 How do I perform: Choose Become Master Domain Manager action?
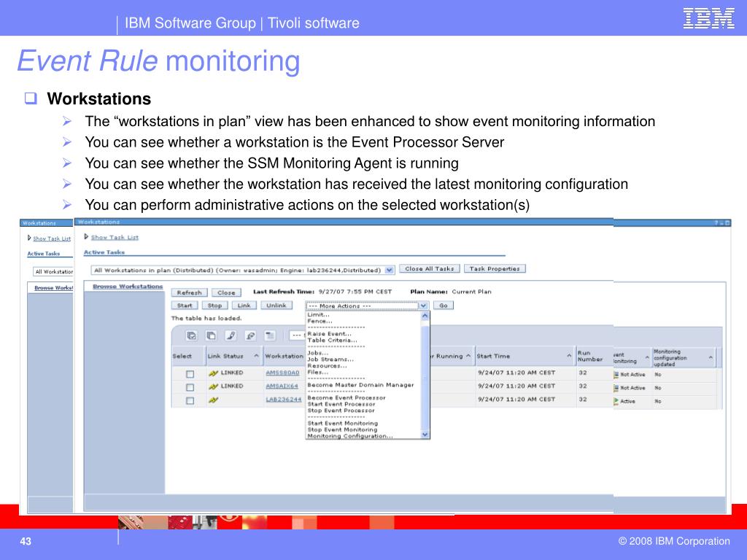(360, 385)
